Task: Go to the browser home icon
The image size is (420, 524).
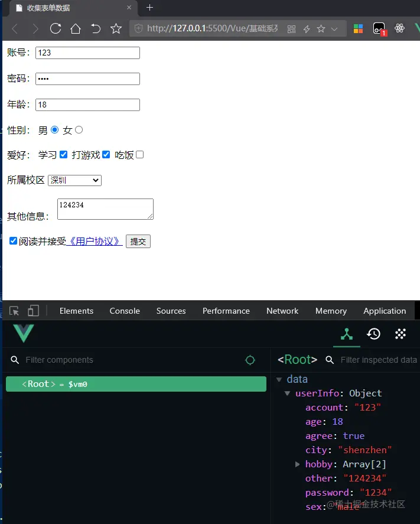Action: 76,28
